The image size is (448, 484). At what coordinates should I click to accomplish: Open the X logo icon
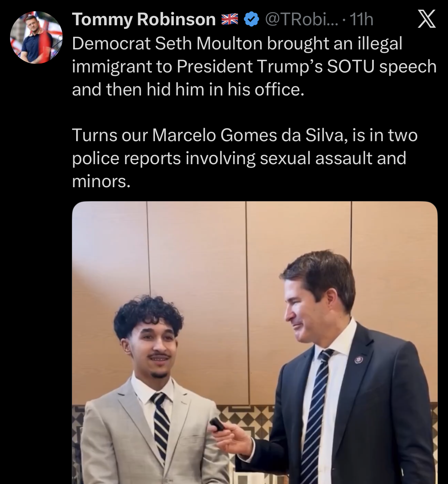426,19
